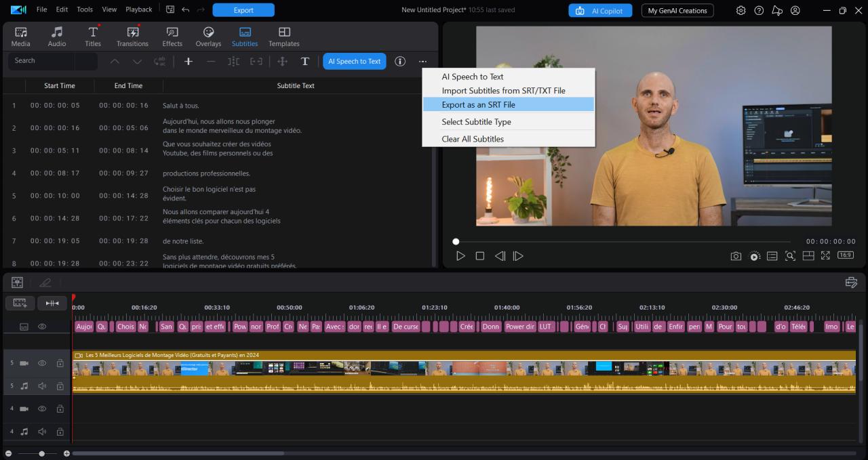This screenshot has width=868, height=460.
Task: Click the blue Export button
Action: click(x=243, y=10)
